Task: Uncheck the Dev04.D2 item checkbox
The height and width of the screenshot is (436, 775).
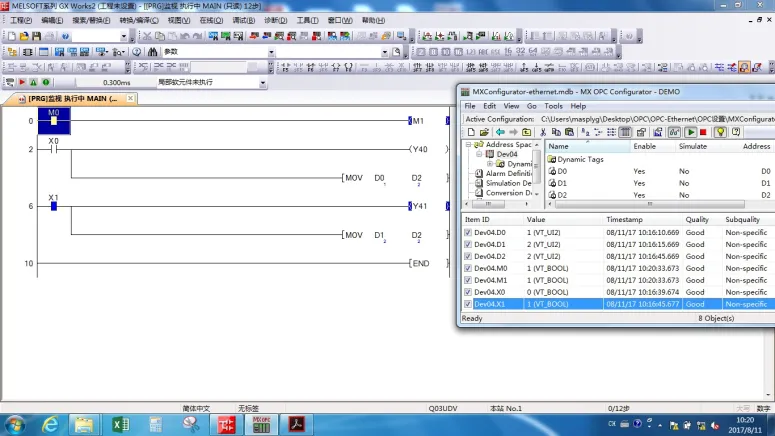Action: coord(468,256)
